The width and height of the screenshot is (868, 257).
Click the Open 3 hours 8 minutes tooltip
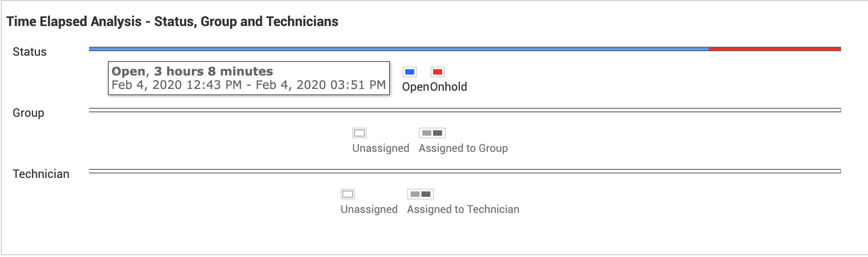pyautogui.click(x=248, y=78)
